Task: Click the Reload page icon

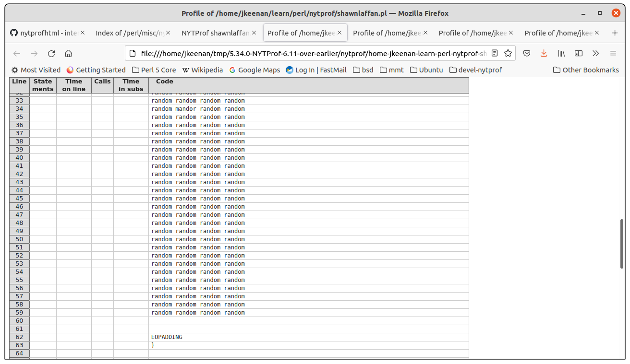Action: point(51,53)
